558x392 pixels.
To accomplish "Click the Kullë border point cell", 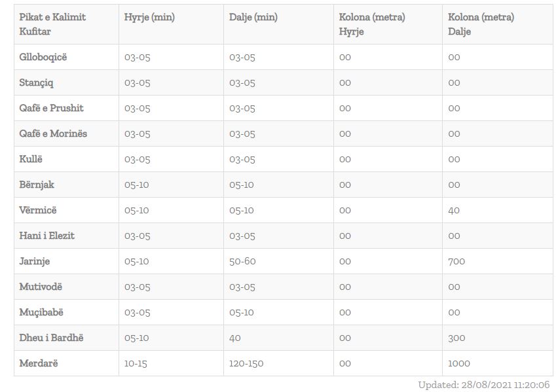I will tap(31, 159).
